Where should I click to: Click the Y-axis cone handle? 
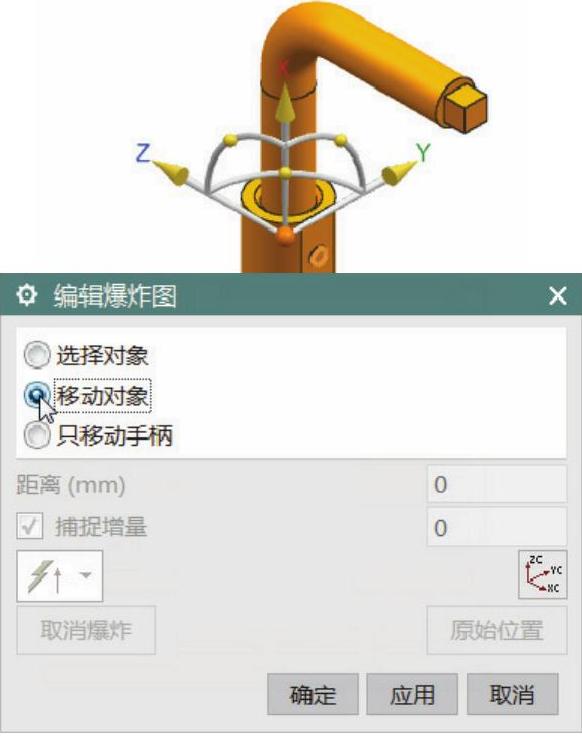pyautogui.click(x=398, y=173)
